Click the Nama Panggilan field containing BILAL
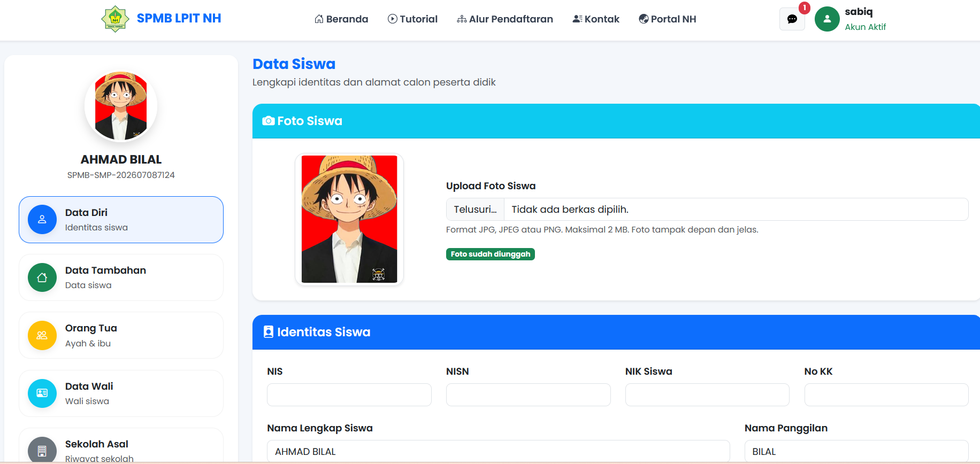 [856, 451]
